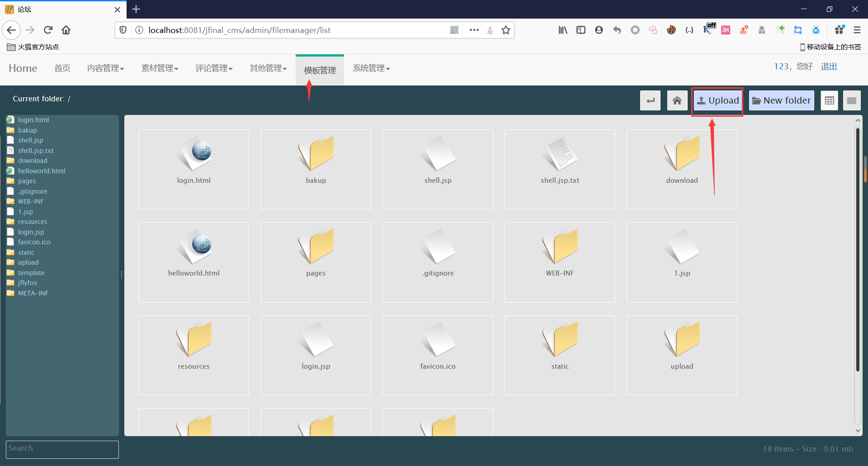
Task: Click the 退出 logout link
Action: pyautogui.click(x=829, y=67)
